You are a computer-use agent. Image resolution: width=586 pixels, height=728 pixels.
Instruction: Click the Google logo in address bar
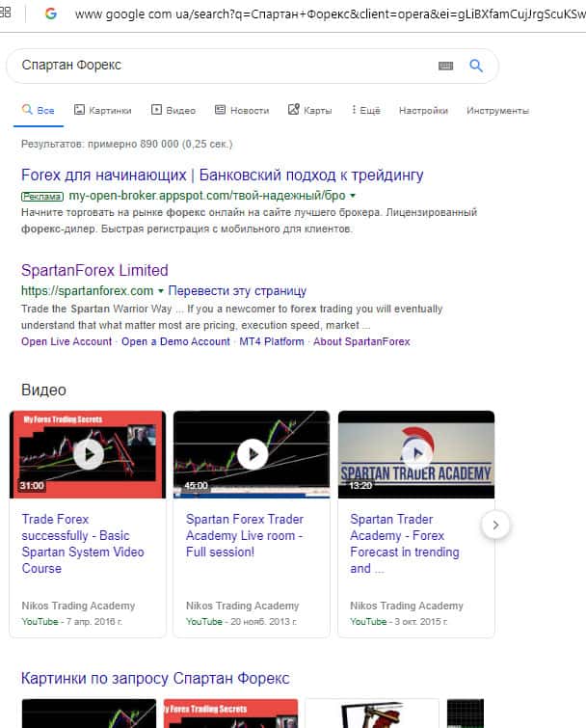point(50,14)
